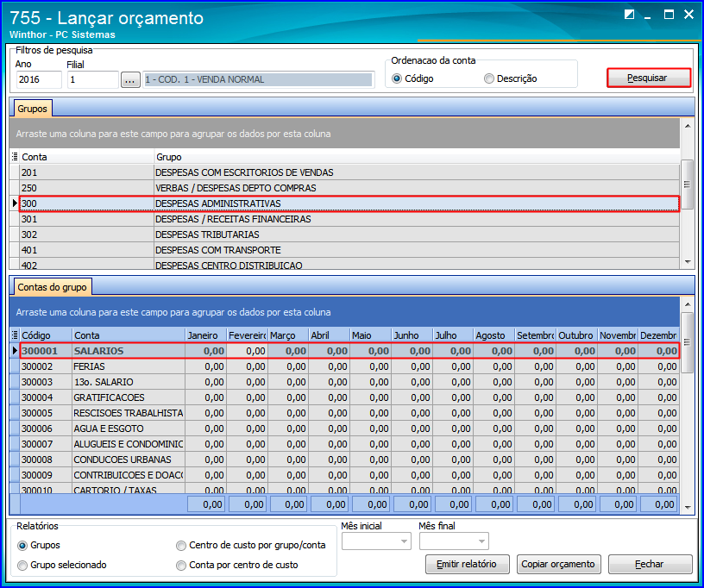This screenshot has width=704, height=588.
Task: Open the Mês final dropdown
Action: 454,541
